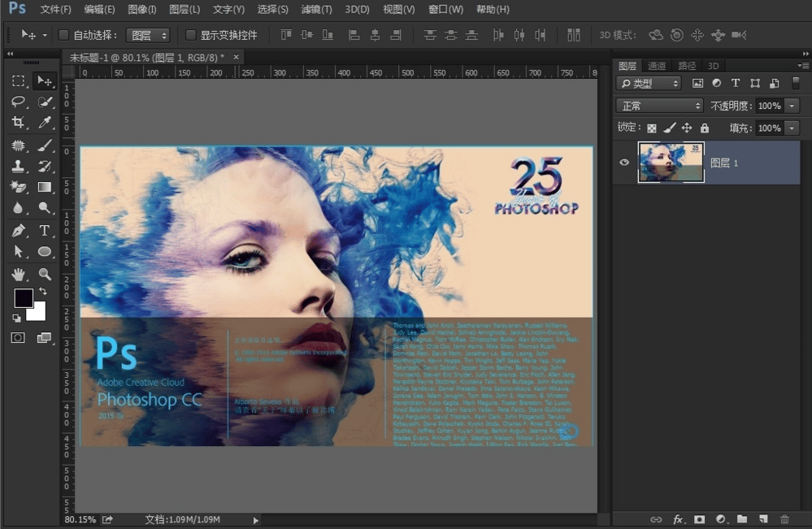The height and width of the screenshot is (529, 812).
Task: Open the Layers panel flyout menu
Action: [x=803, y=65]
